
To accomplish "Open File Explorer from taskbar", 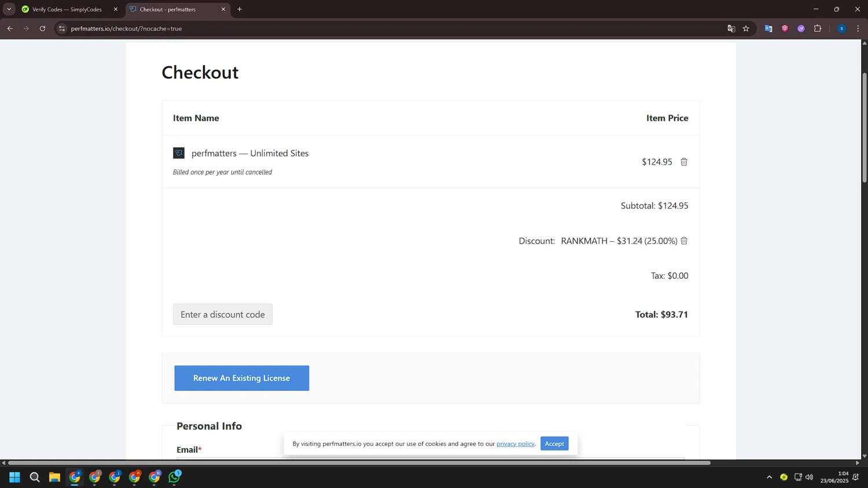I will coord(54,477).
